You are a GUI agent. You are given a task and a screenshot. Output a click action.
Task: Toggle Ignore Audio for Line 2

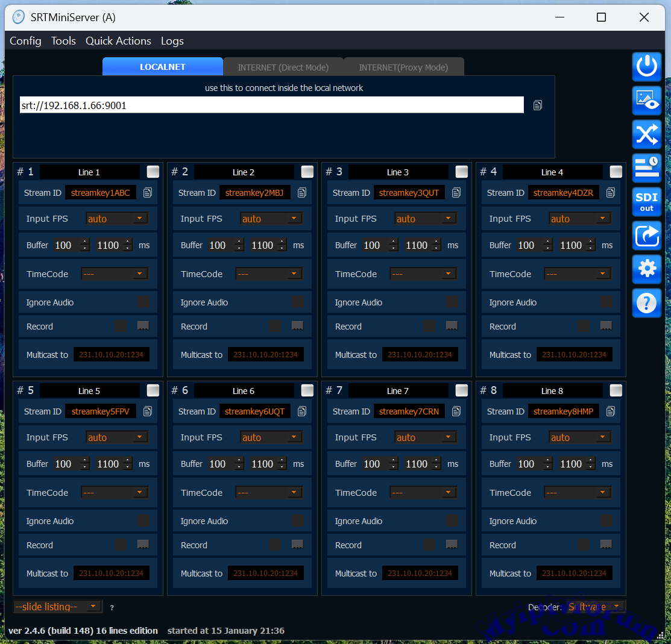pyautogui.click(x=297, y=302)
